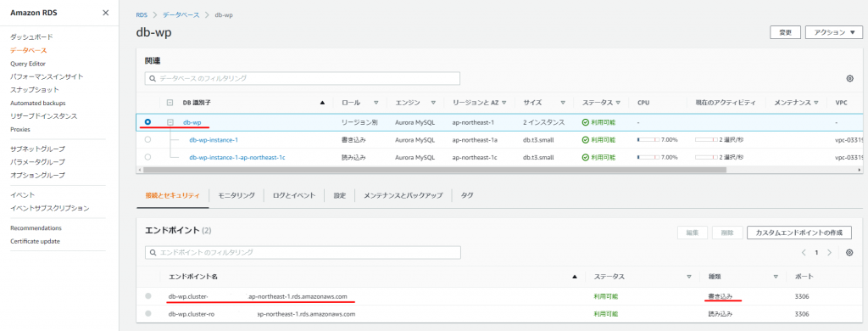Click db-wp.cluster-ro endpoint name text
This screenshot has height=331, width=868.
click(262, 313)
